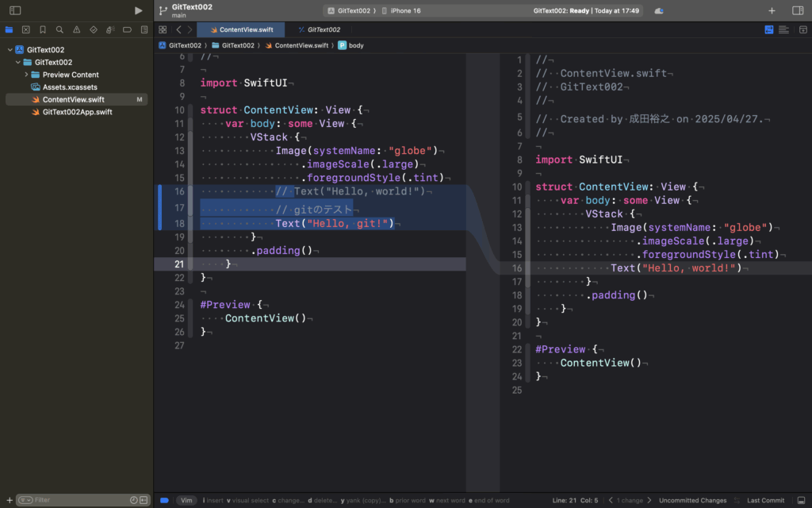Toggle the navigator sidebar
Viewport: 812px width, 508px height.
(15, 10)
